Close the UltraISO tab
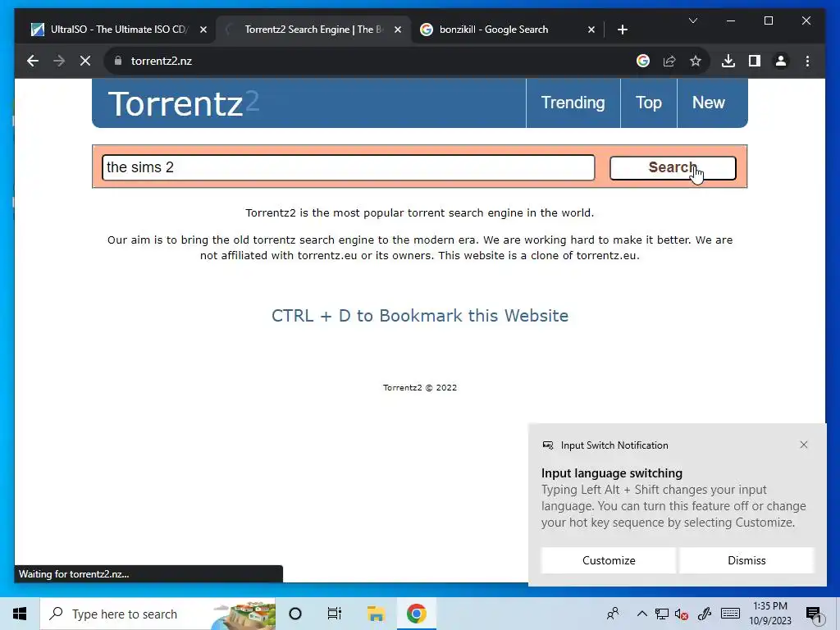840x630 pixels. pyautogui.click(x=203, y=30)
